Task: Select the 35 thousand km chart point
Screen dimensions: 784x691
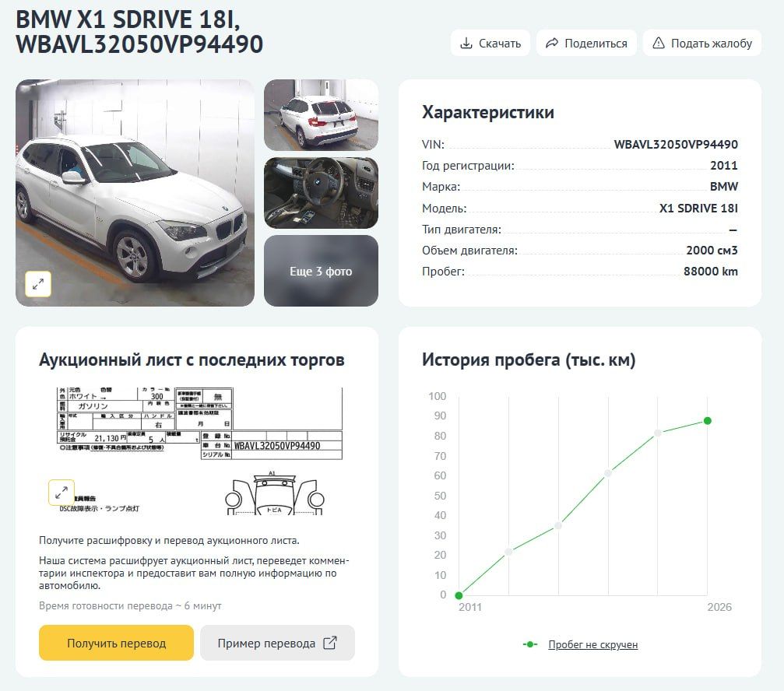Action: coord(558,525)
